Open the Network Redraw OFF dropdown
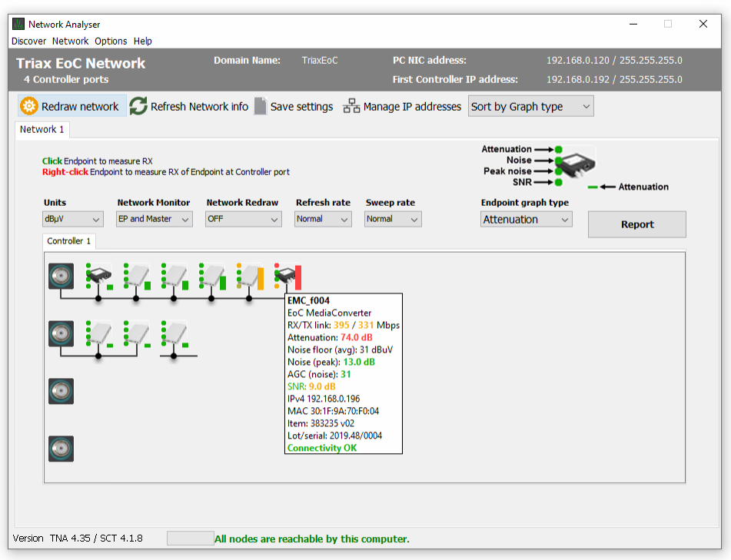Viewport: 731px width, 560px height. coord(244,219)
